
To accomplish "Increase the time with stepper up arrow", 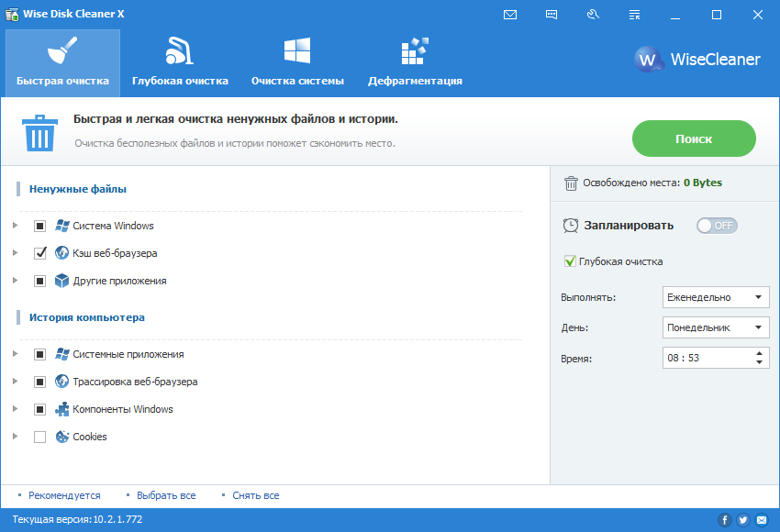I will pos(759,353).
